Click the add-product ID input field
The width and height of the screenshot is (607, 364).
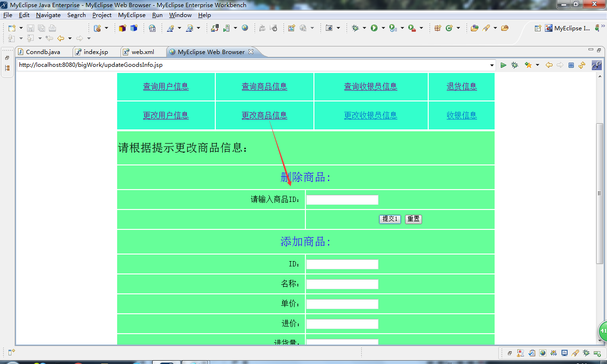click(342, 264)
